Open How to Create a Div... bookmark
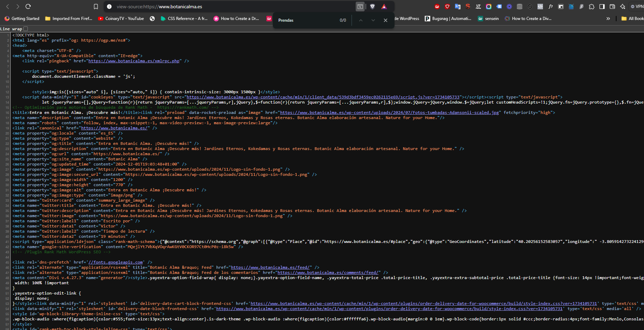 click(528, 19)
